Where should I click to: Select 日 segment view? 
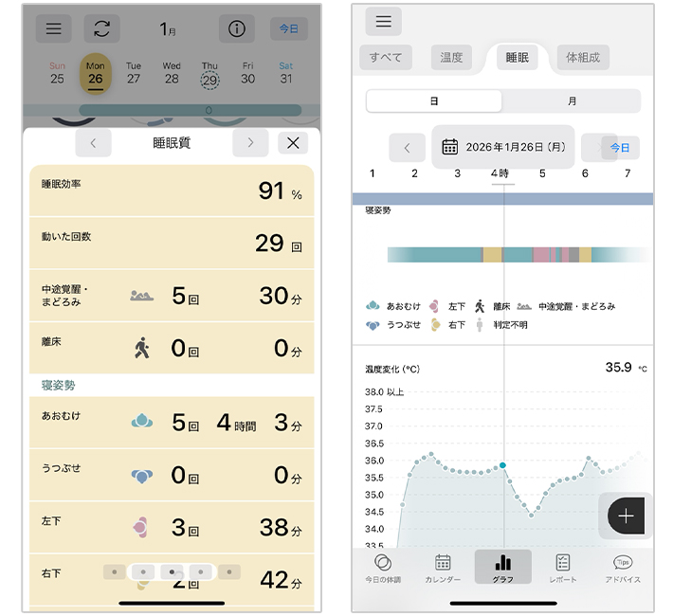[x=434, y=101]
